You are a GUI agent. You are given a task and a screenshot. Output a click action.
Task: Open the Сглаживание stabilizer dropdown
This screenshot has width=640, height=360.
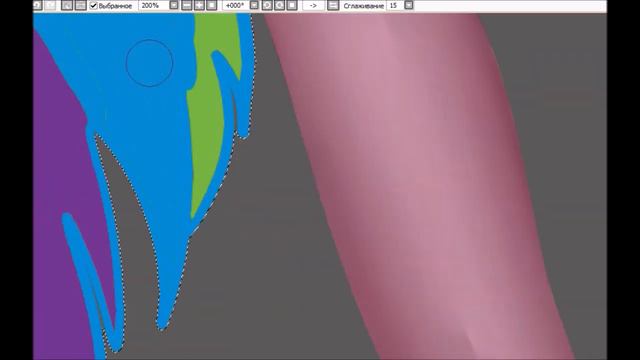(409, 5)
